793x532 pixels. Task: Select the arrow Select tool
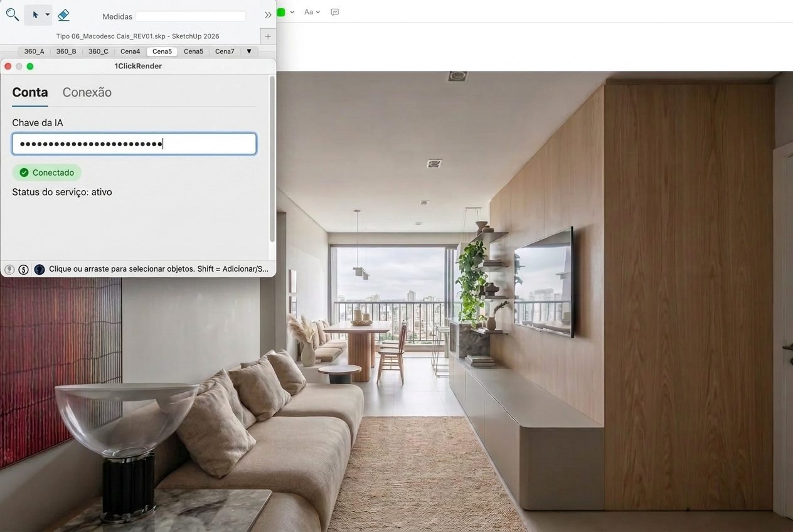(35, 14)
